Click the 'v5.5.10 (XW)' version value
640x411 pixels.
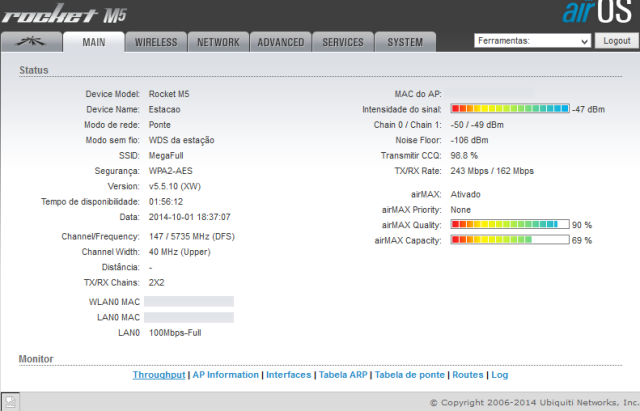point(175,187)
